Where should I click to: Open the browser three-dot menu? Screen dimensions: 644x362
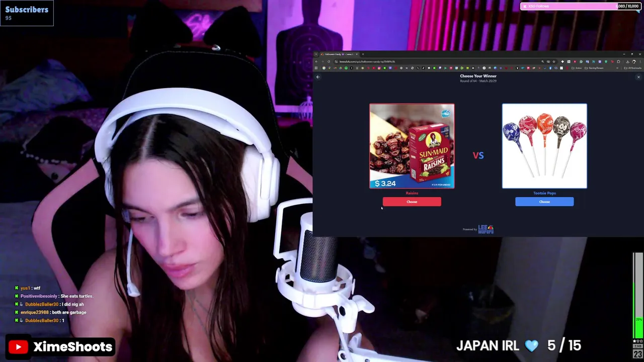(x=640, y=62)
